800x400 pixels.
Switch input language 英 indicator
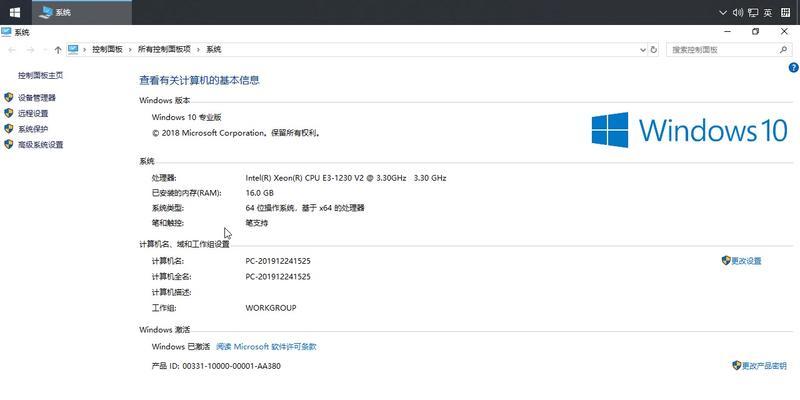click(x=768, y=13)
